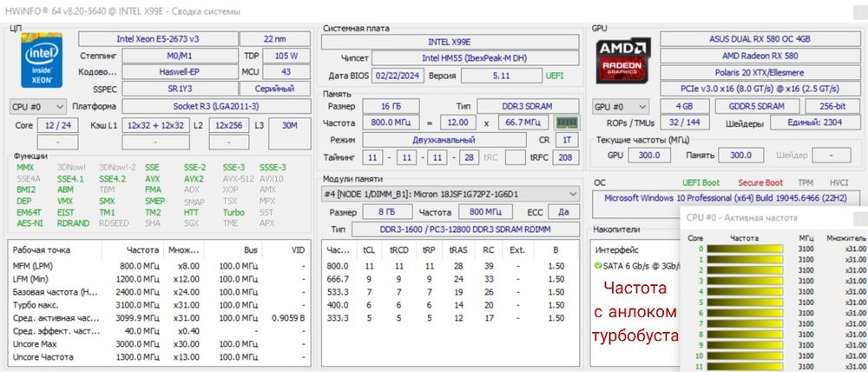Open the GPU #0 selector dropdown
The image size is (868, 372).
point(621,106)
